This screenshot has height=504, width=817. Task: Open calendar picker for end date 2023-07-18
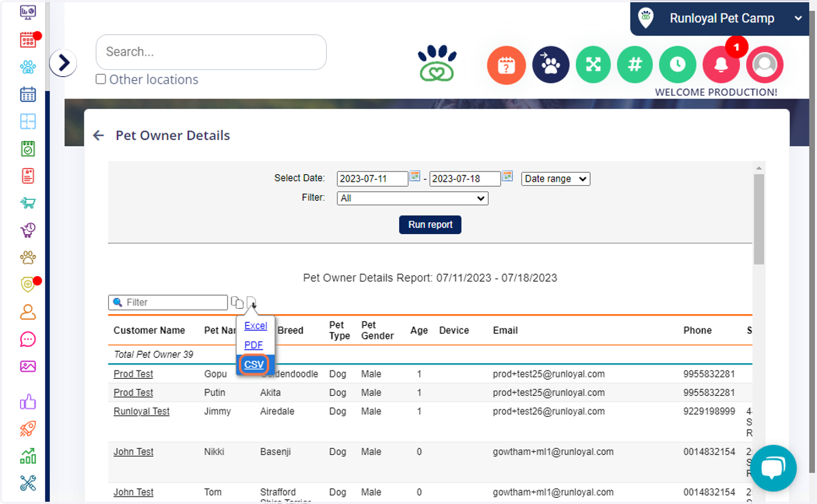click(507, 177)
